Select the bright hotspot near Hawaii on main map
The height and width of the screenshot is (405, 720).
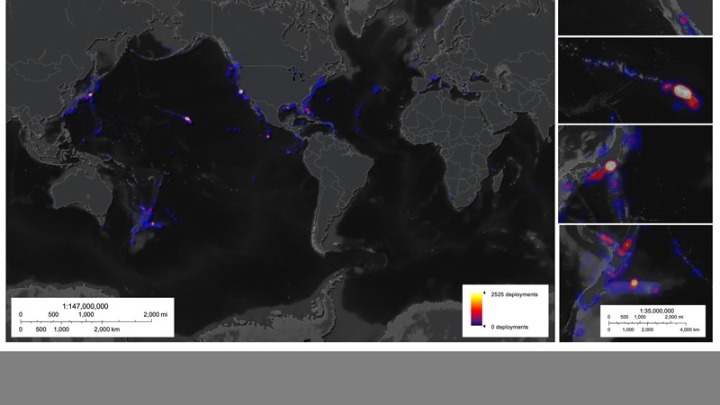pyautogui.click(x=186, y=119)
